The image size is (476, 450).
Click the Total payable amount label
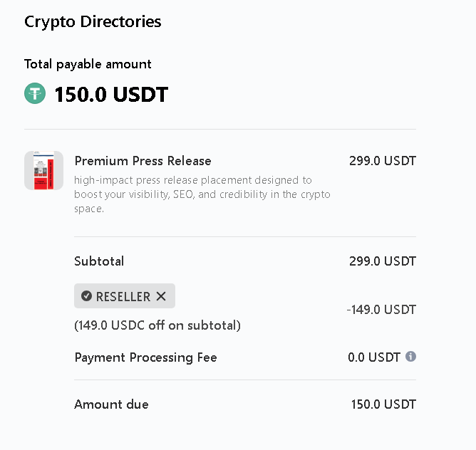[x=88, y=64]
